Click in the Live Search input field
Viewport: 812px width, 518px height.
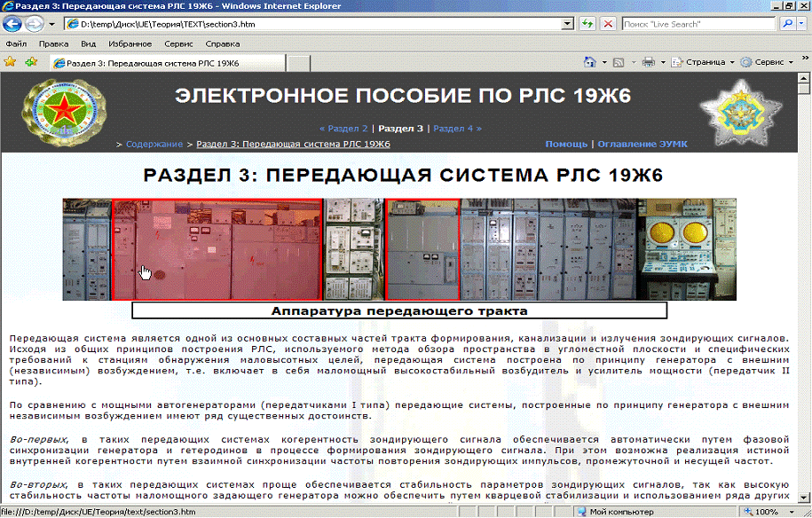tap(697, 24)
